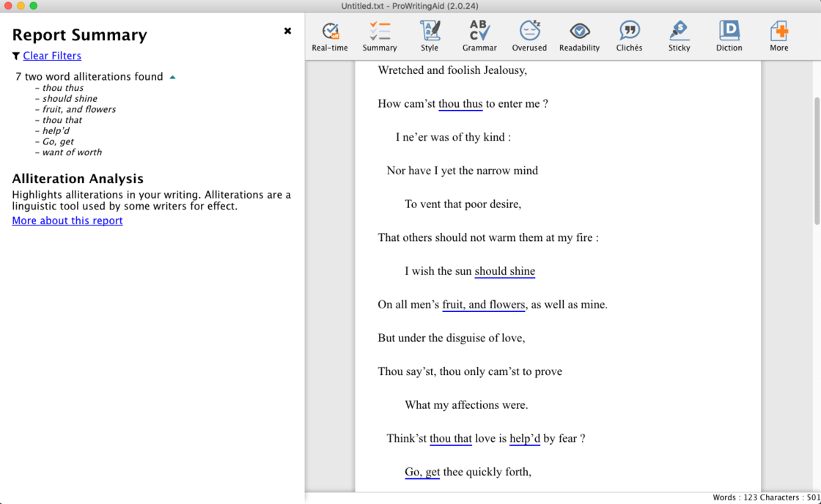Select 'help'd' in the alliterations list
Screen dimensions: 821x504
[x=56, y=131]
